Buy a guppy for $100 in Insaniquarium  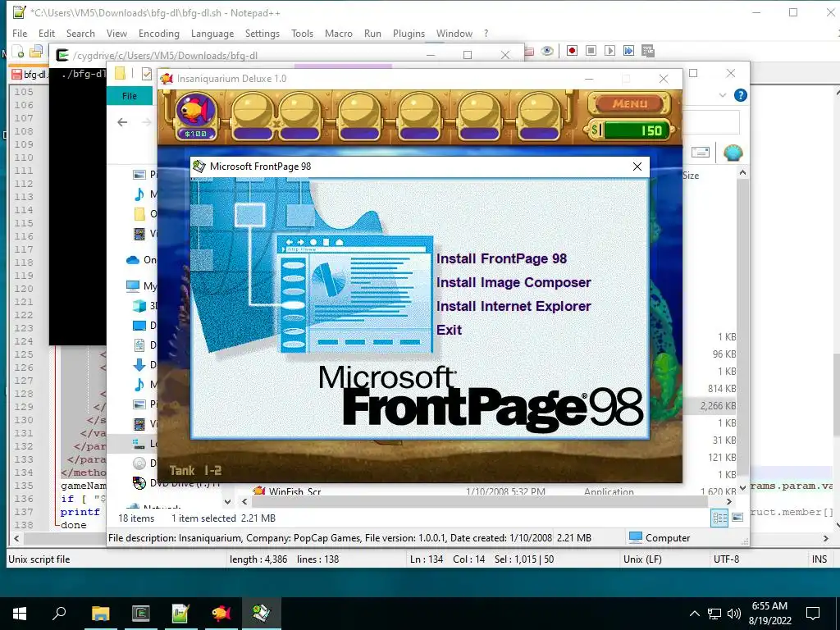(x=195, y=116)
